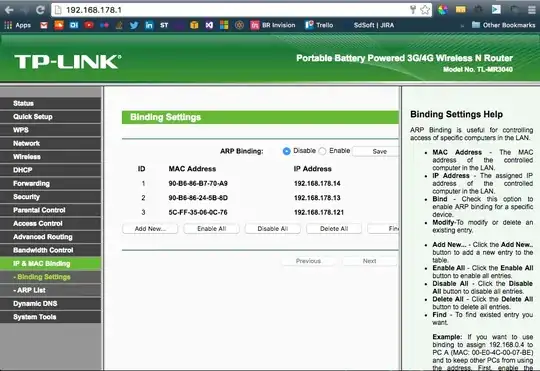Open the Bandwidth Control menu section
The image size is (540, 371).
(51, 250)
